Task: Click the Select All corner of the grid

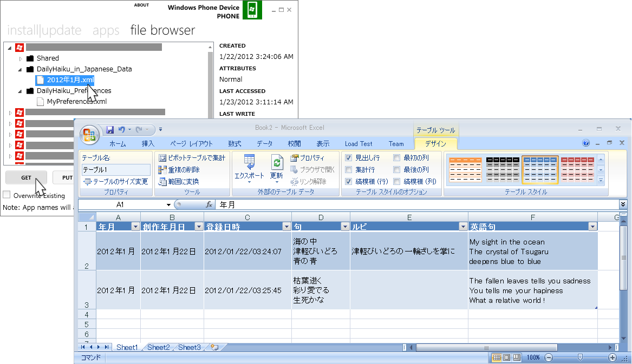Action: tap(87, 217)
